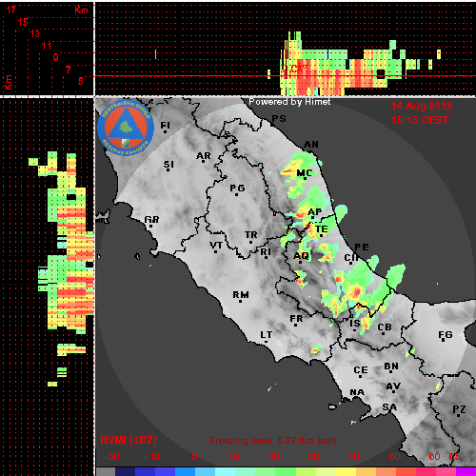Click the 'RM' city label on map
Screen dimensions: 476x476
241,295
